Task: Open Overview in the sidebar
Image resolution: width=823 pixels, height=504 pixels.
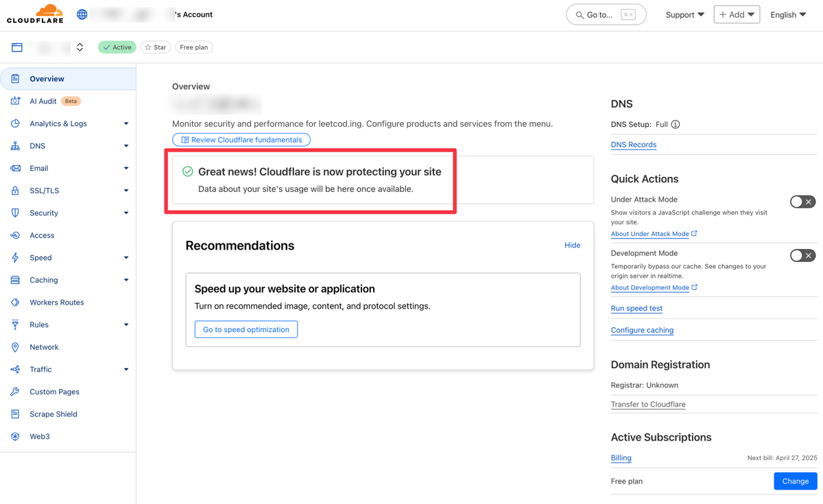Action: pos(68,79)
